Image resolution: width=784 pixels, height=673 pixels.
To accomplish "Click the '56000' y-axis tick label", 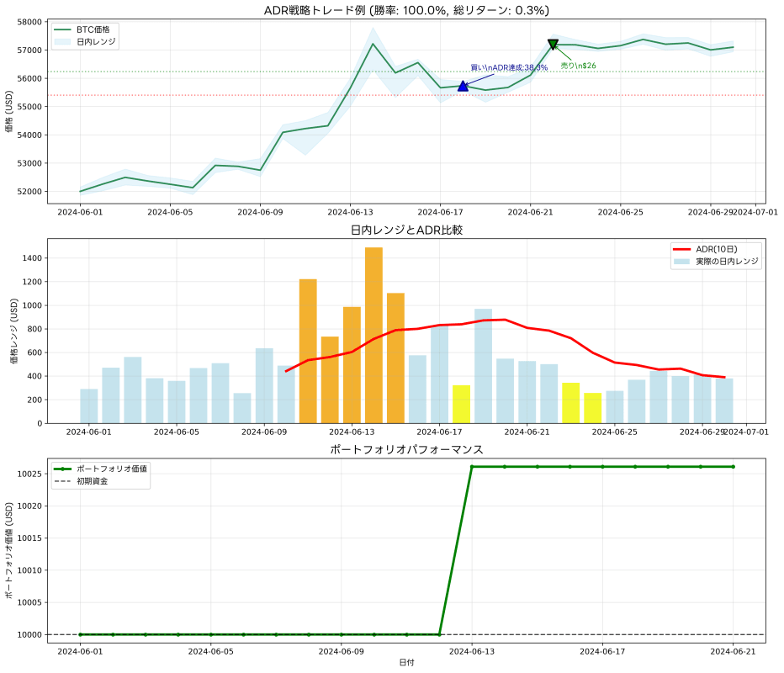I will pyautogui.click(x=29, y=78).
